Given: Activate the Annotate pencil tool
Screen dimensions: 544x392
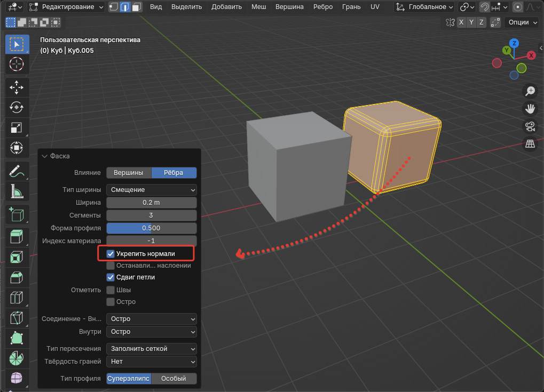Looking at the screenshot, I should click(x=17, y=171).
